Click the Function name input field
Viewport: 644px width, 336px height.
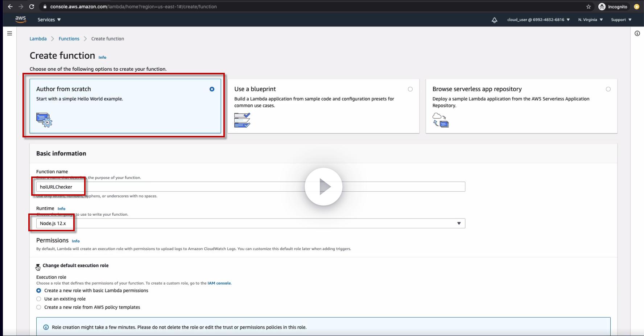tap(251, 187)
